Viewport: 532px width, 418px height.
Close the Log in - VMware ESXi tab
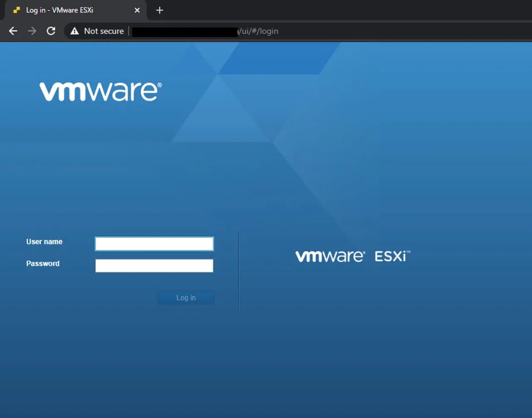137,10
